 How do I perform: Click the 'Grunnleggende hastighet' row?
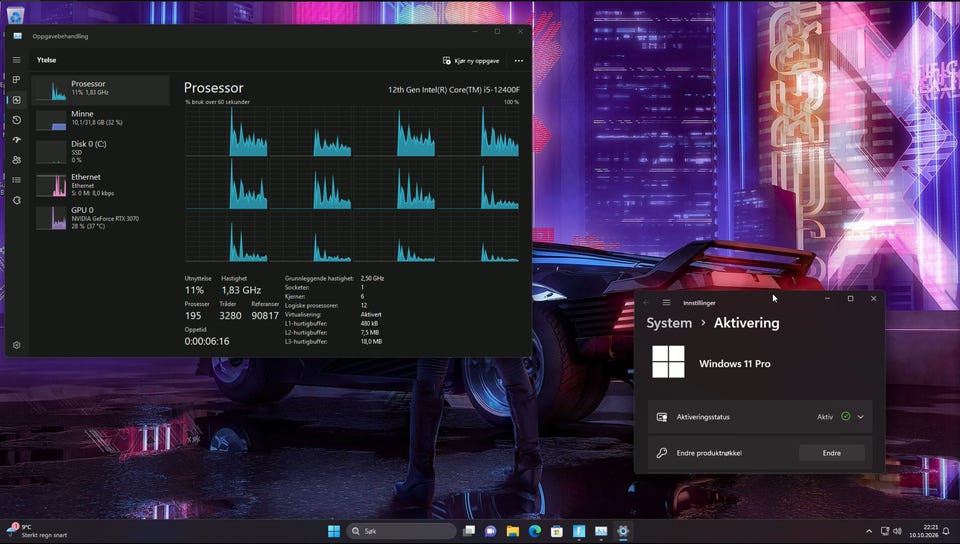pyautogui.click(x=335, y=278)
